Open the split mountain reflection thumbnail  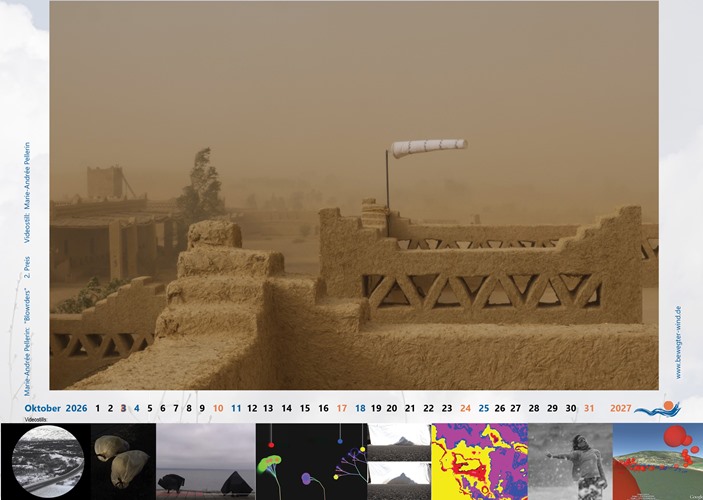[x=399, y=461]
